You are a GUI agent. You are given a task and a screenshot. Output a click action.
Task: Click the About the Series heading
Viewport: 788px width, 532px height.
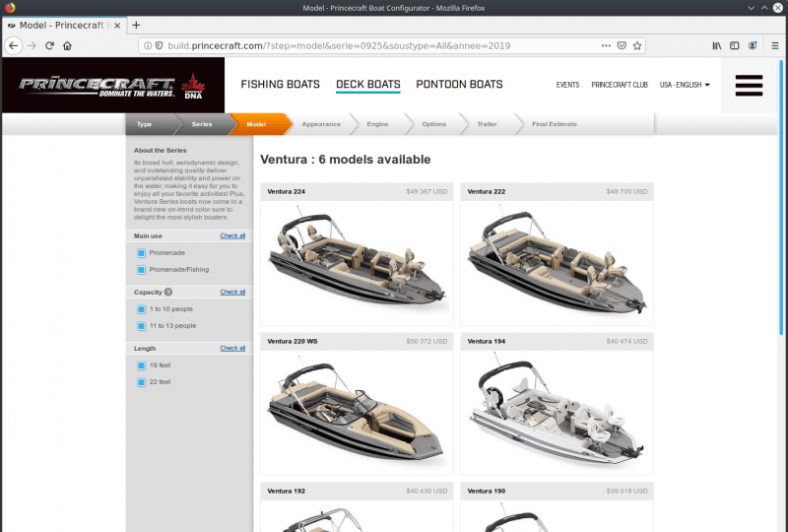(160, 151)
